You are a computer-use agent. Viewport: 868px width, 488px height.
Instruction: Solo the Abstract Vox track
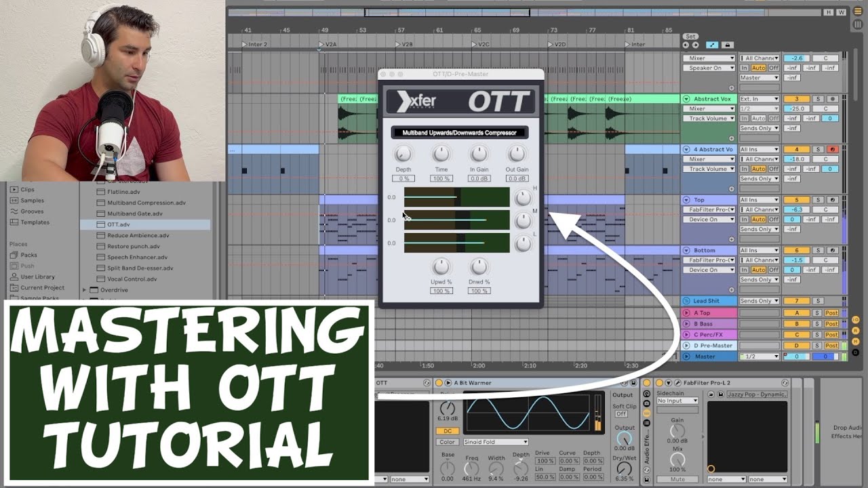coord(818,99)
